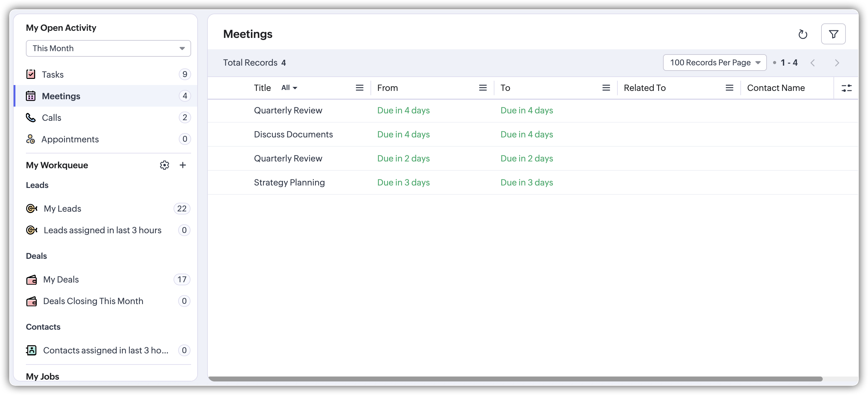Open Appointments activity list

point(70,139)
